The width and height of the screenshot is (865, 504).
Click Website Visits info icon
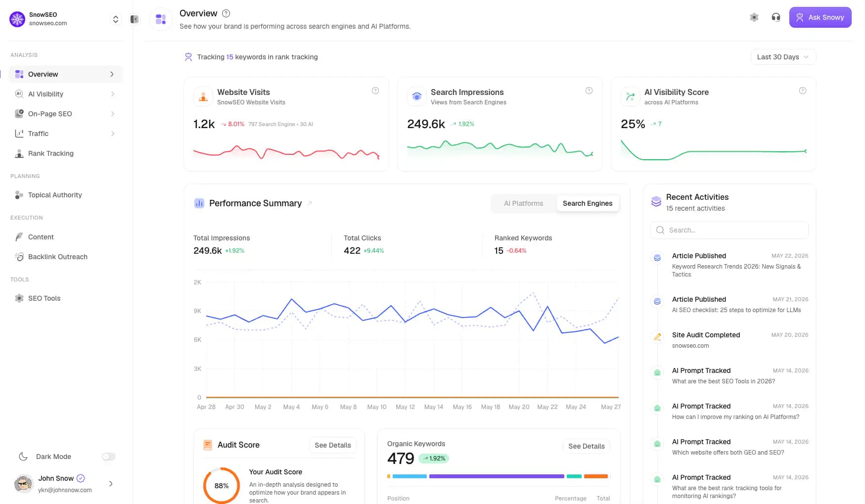(x=375, y=91)
